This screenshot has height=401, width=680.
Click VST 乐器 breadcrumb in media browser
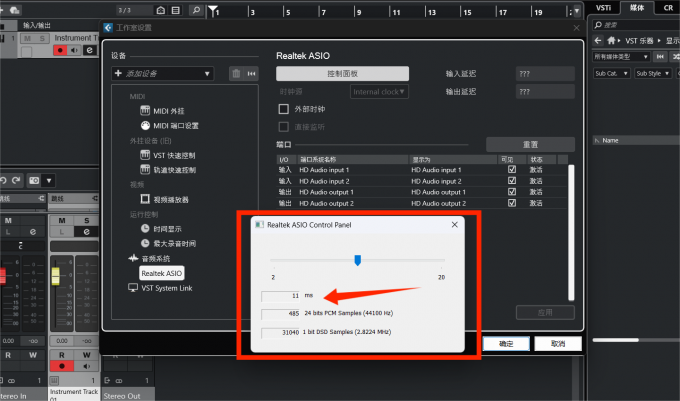point(639,41)
